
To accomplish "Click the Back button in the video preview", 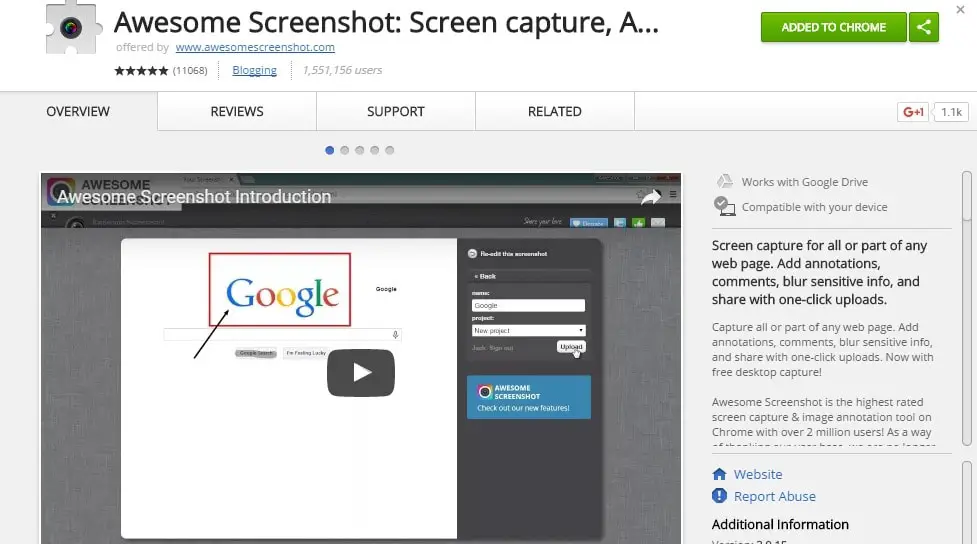I will click(485, 276).
